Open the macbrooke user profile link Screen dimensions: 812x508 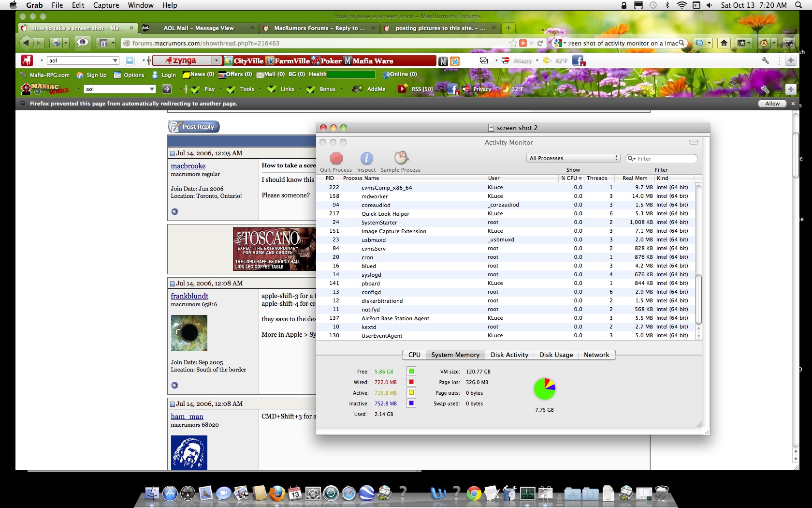point(188,166)
